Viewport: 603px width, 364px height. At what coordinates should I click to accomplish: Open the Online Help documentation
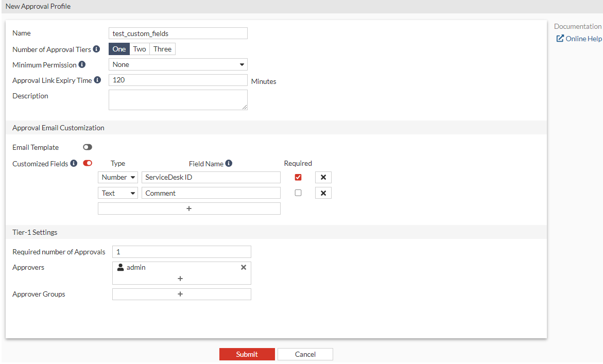pos(579,38)
